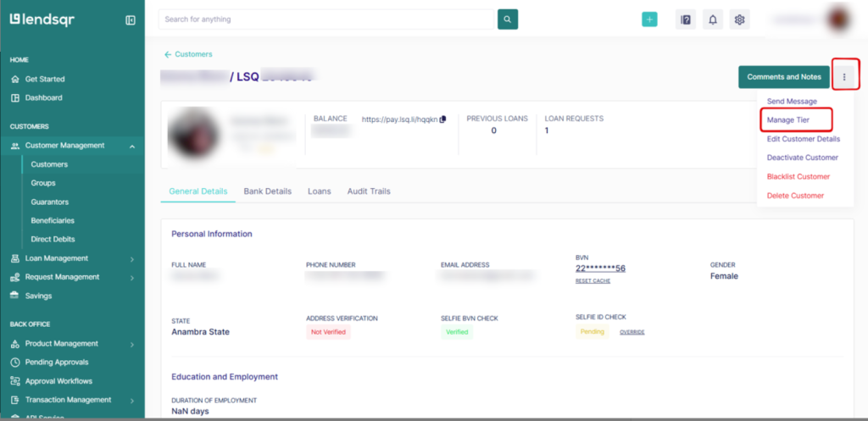Open the three-dot more options menu
This screenshot has width=868, height=421.
tap(844, 77)
